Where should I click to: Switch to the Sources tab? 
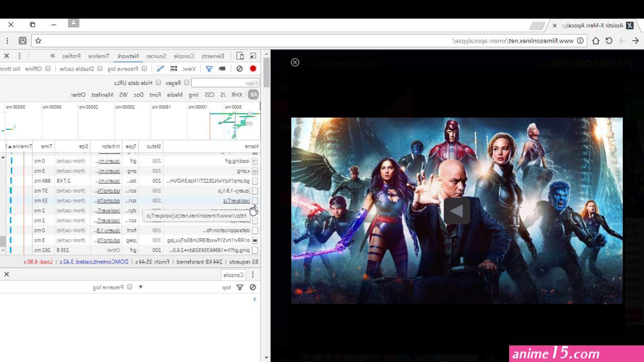click(156, 56)
